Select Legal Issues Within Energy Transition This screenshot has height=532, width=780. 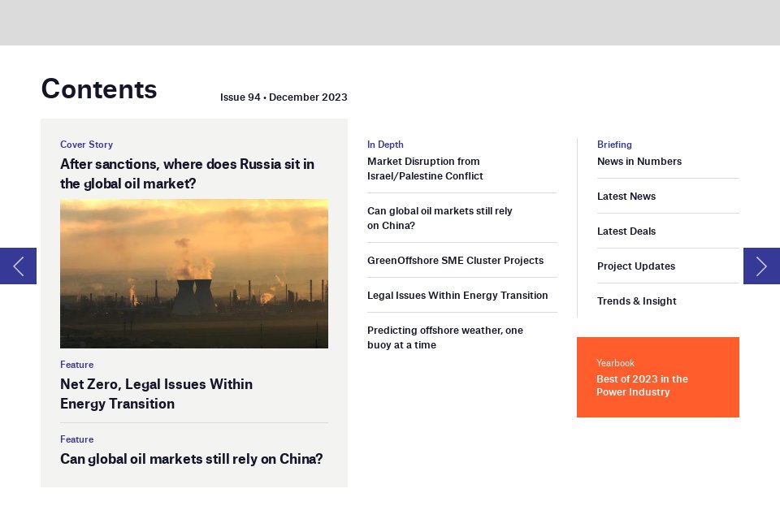tap(457, 296)
